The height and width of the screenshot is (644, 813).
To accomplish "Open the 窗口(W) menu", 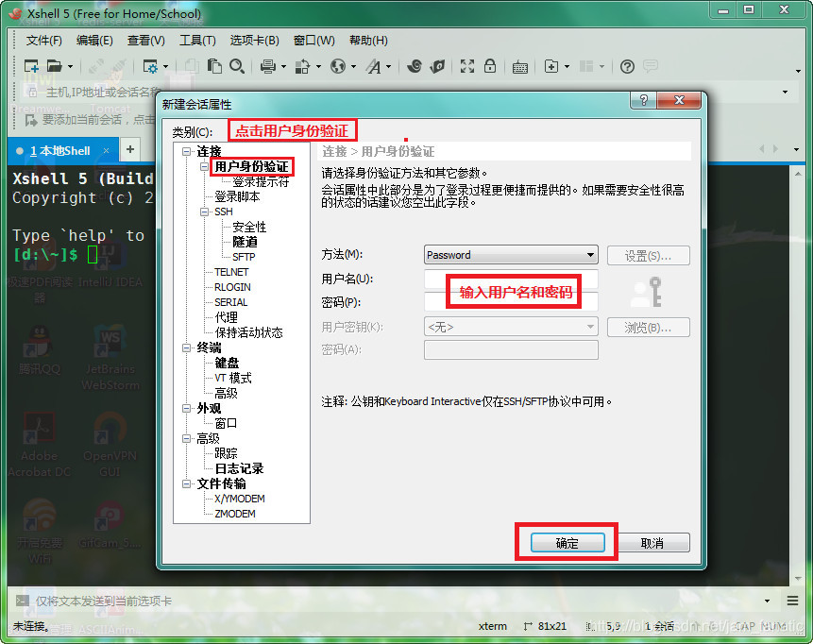I will pyautogui.click(x=314, y=41).
